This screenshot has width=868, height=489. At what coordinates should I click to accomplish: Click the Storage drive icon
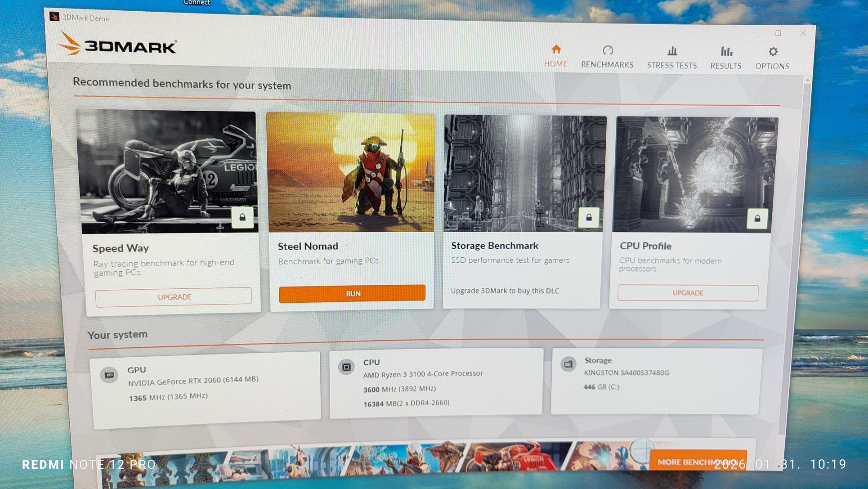[568, 363]
